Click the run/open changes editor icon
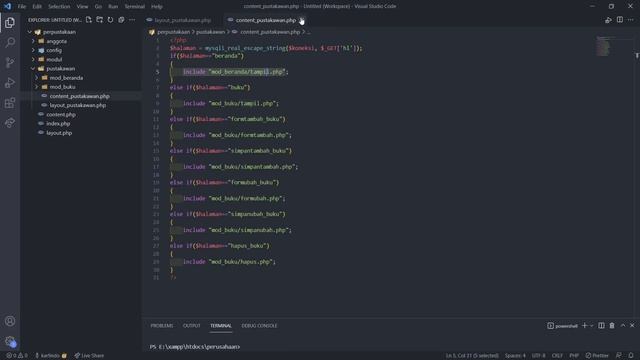 [x=608, y=20]
